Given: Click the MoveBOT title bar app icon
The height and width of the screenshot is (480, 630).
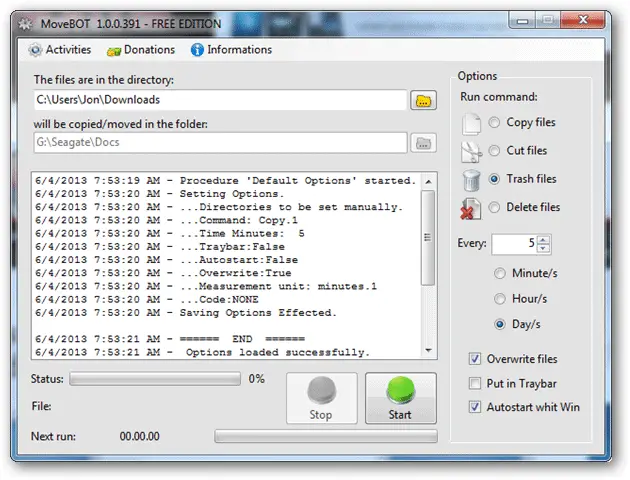Looking at the screenshot, I should (25, 24).
